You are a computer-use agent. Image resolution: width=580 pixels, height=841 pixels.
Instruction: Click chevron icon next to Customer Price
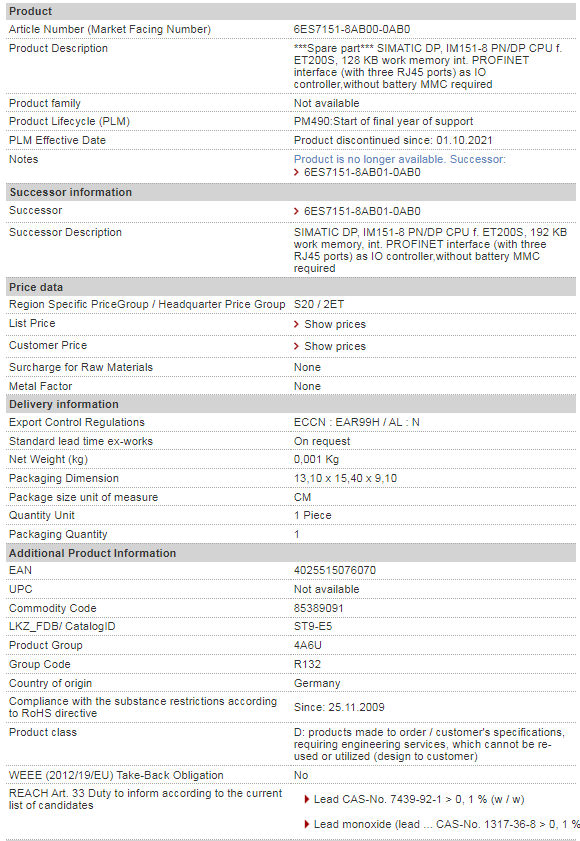[296, 346]
